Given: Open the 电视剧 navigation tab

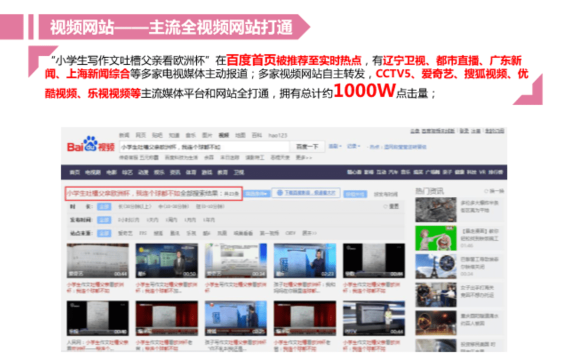Looking at the screenshot, I should coord(93,172).
